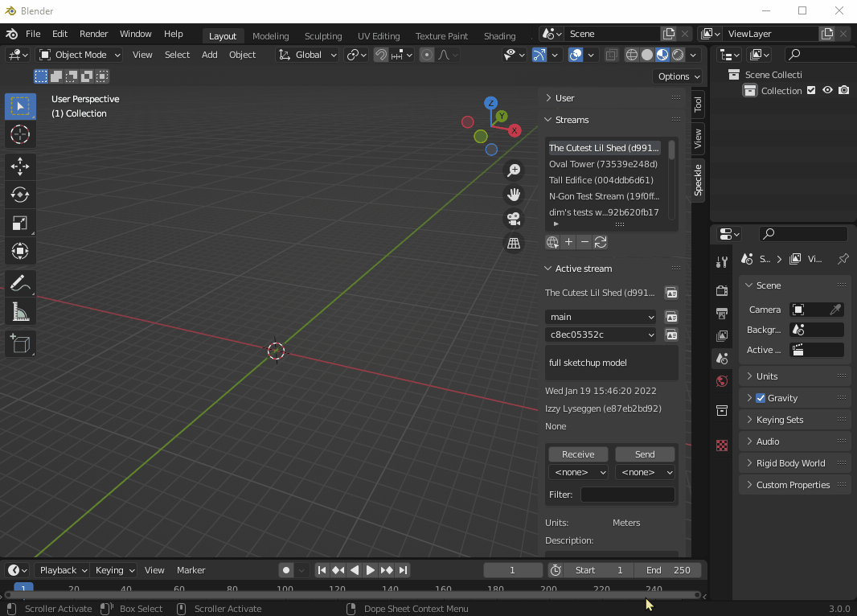Switch to UV Editing workspace tab
The width and height of the screenshot is (857, 616).
[379, 36]
